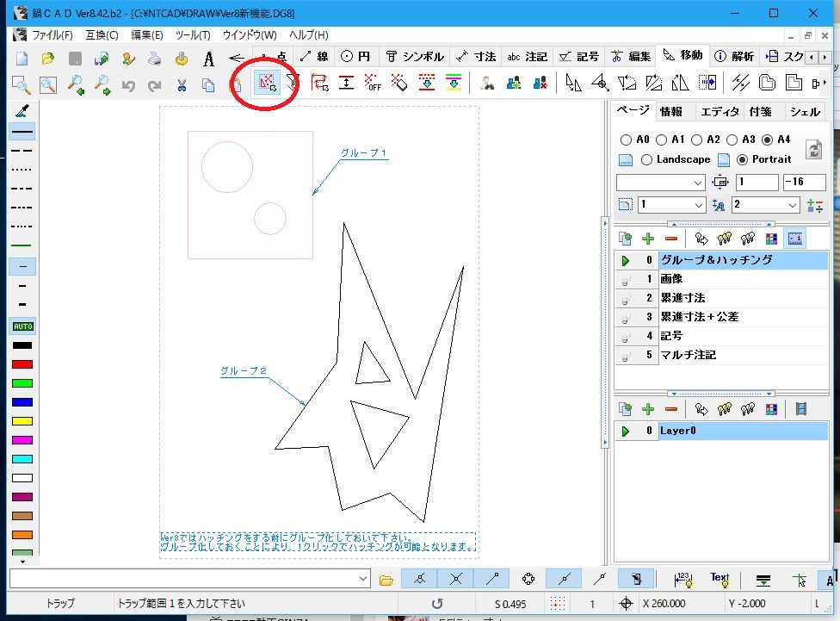The height and width of the screenshot is (621, 840).
Task: Click the film strip icon in layer toolbar
Action: pyautogui.click(x=801, y=409)
